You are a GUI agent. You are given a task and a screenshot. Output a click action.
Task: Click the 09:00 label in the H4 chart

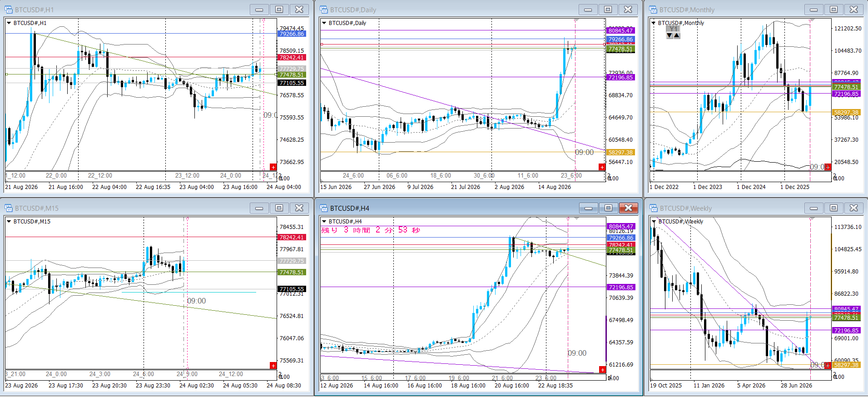[577, 353]
